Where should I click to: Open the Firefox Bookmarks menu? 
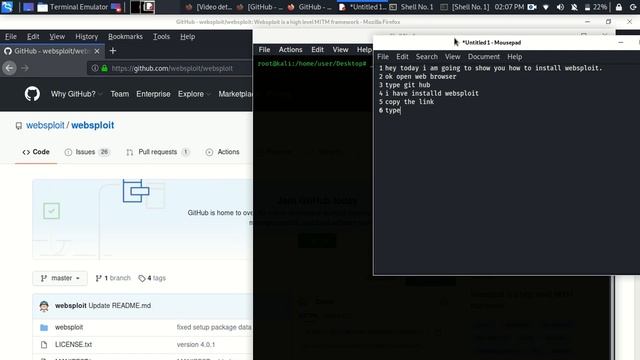point(125,36)
